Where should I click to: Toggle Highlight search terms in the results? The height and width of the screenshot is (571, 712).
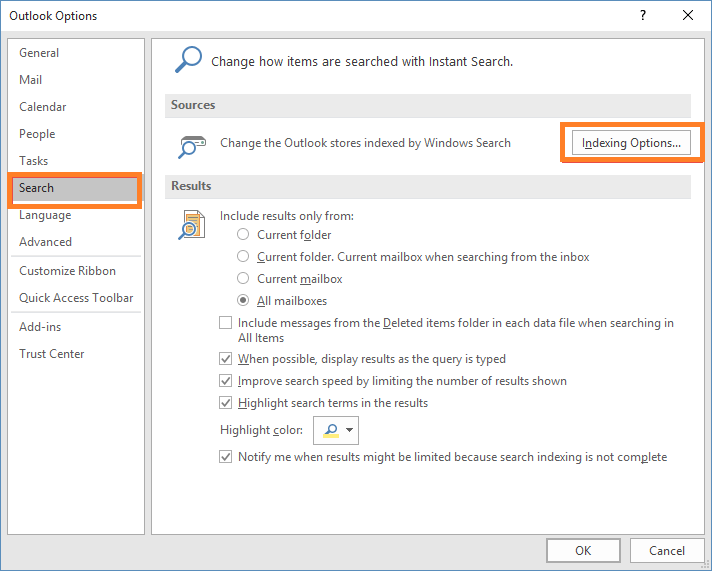[x=226, y=402]
